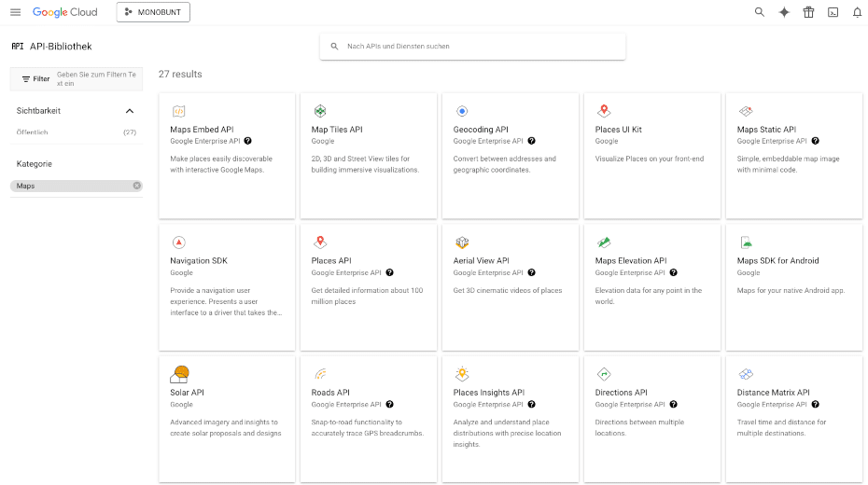Click the help icon on Maps Embed API
This screenshot has width=868, height=485.
point(248,141)
